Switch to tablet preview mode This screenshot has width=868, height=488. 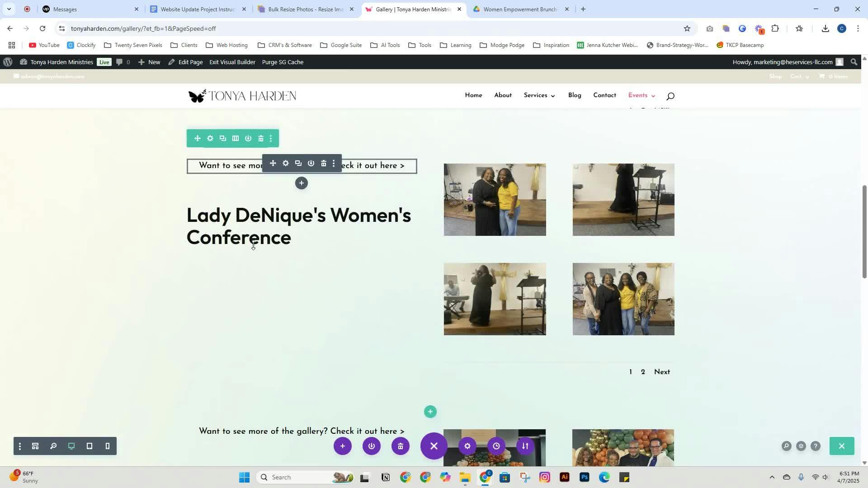click(x=90, y=446)
